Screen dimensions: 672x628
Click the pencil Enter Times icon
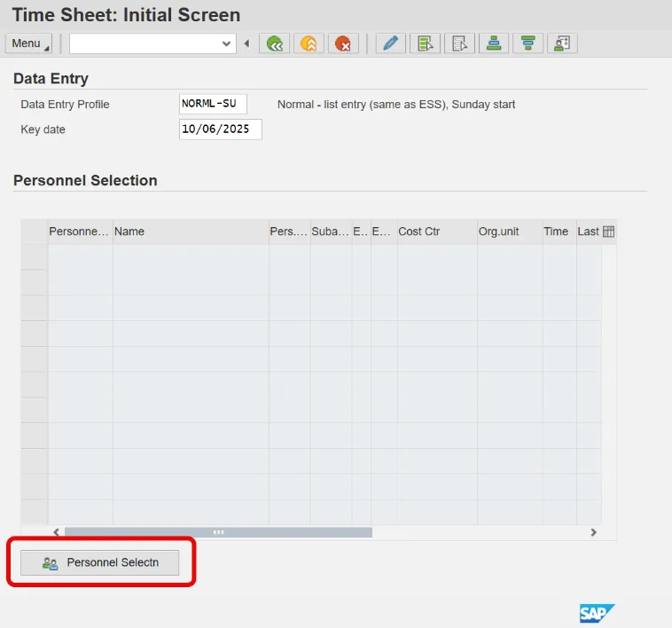click(x=390, y=43)
